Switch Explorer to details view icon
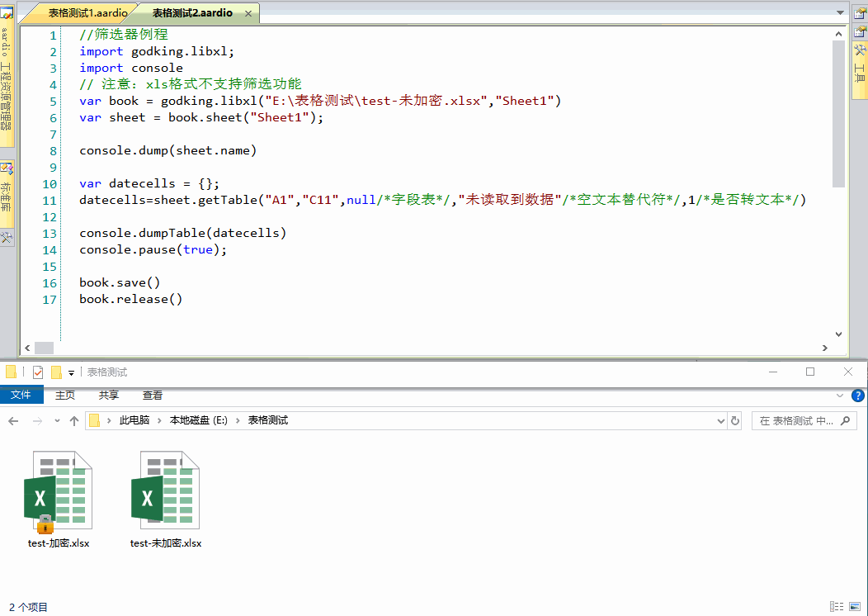The image size is (868, 616). click(x=837, y=607)
